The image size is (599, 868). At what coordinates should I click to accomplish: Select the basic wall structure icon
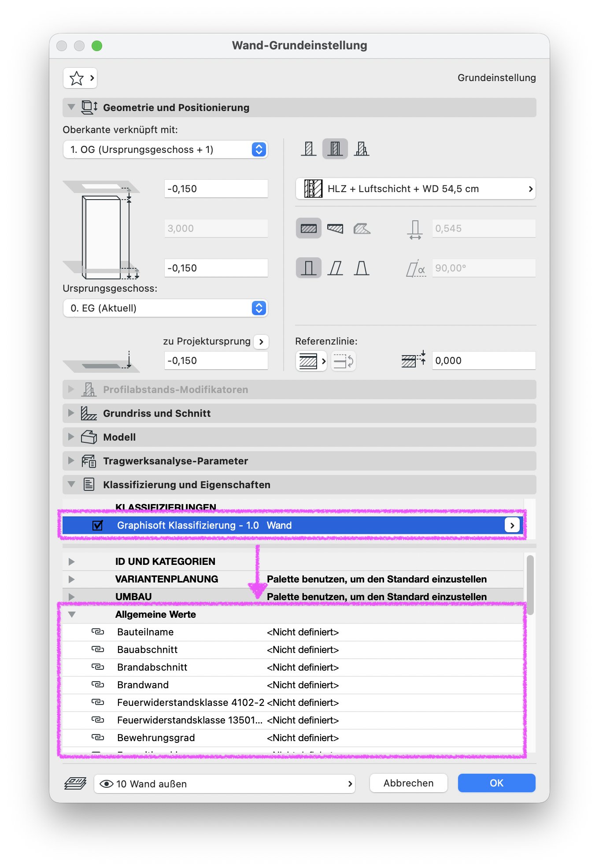[309, 149]
